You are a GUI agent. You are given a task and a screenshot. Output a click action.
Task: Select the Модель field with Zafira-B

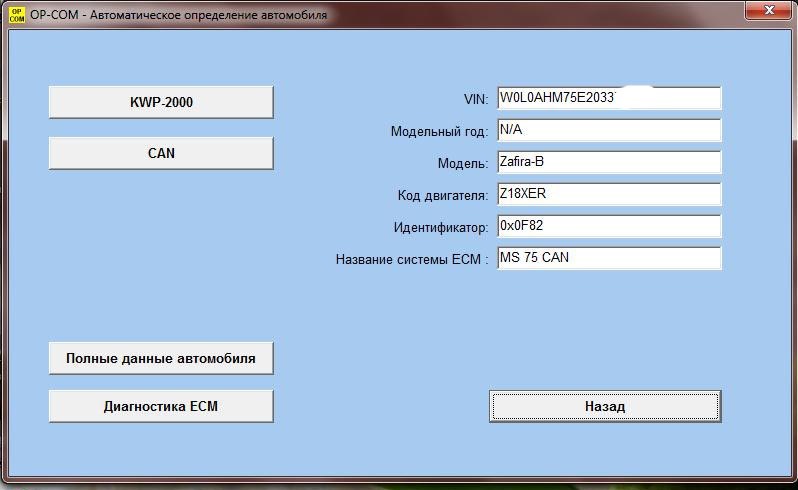[609, 162]
